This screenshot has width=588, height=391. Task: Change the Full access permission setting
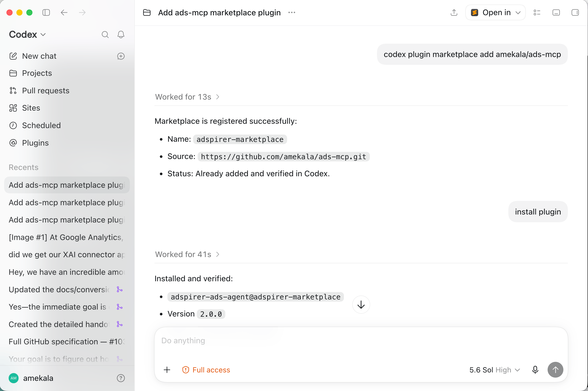206,370
